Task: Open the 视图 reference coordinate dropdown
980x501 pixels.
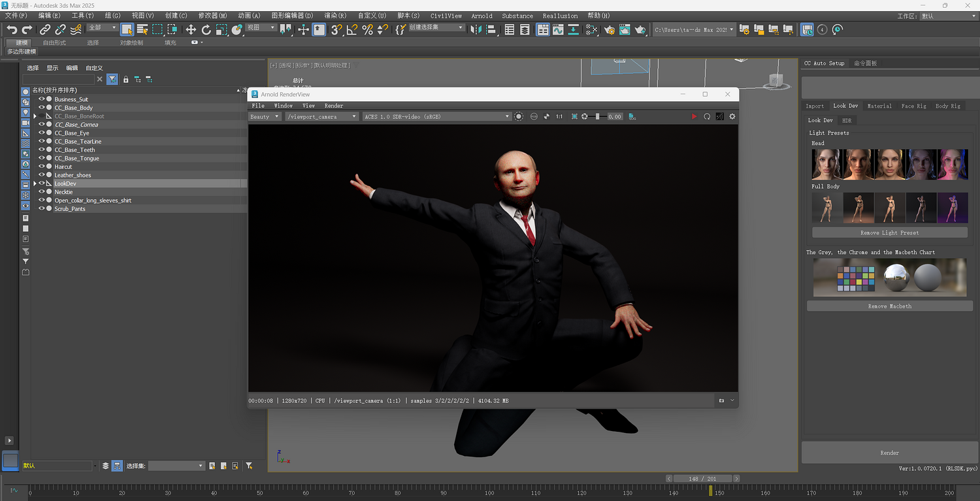Action: (x=261, y=28)
